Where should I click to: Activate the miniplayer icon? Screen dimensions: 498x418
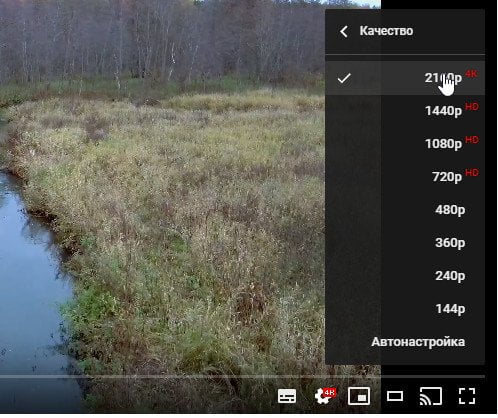coord(359,396)
